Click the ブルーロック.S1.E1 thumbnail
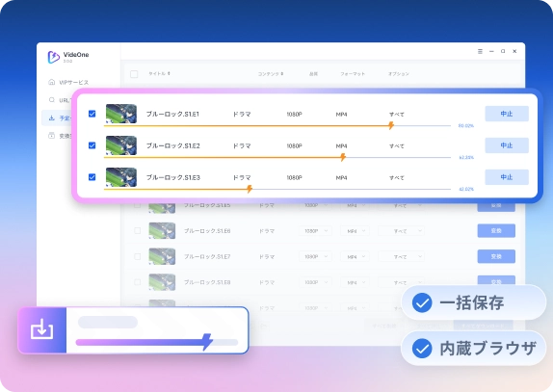Image resolution: width=553 pixels, height=392 pixels. [x=121, y=114]
